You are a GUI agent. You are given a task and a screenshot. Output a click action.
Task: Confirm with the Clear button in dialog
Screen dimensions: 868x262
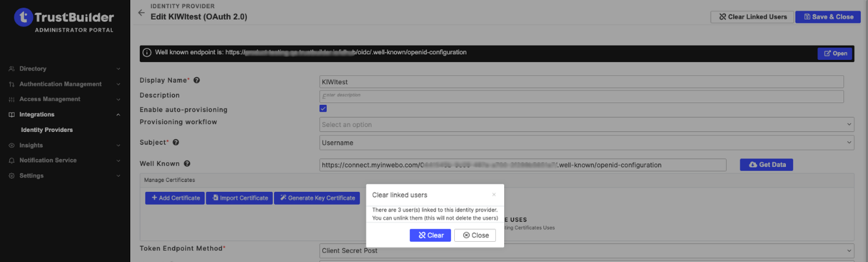[430, 235]
